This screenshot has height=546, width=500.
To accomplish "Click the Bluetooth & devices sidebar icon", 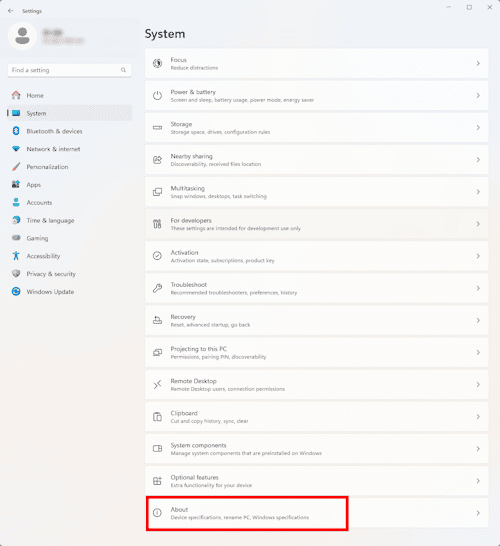I will (x=16, y=131).
